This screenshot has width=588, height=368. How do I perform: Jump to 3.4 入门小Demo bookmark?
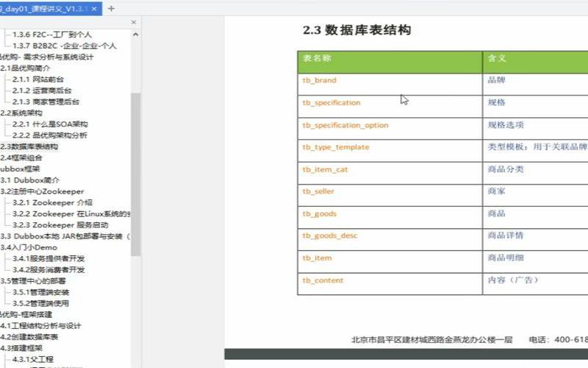(29, 247)
